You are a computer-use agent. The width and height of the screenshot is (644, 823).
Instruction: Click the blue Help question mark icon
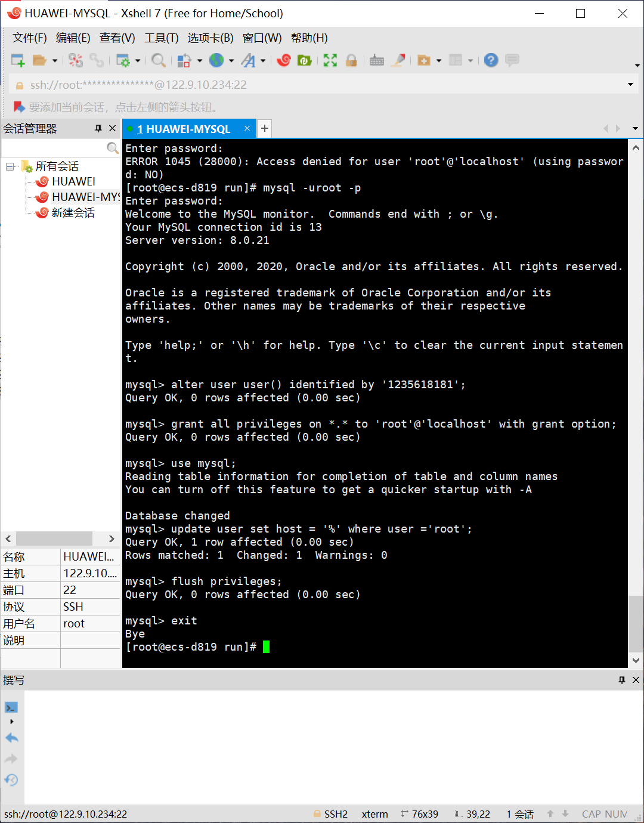[x=491, y=60]
